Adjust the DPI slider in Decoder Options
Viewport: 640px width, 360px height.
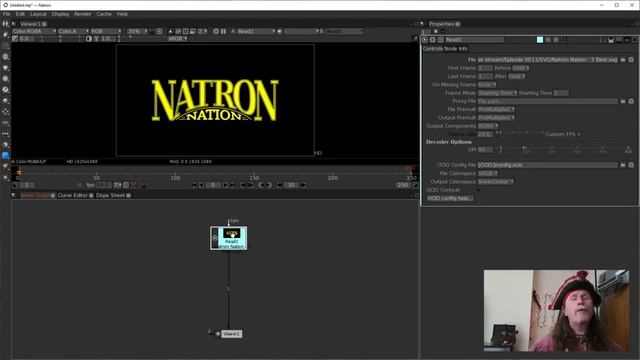(564, 150)
